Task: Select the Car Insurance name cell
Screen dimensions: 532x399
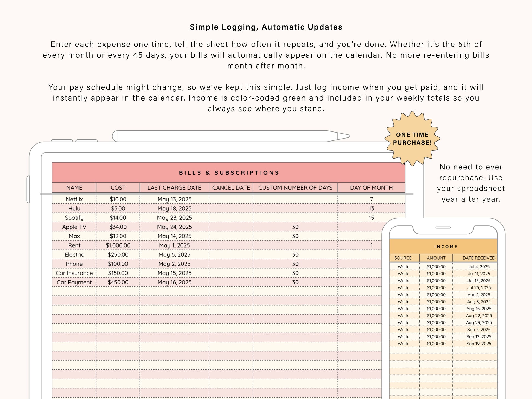Action: pyautogui.click(x=74, y=273)
